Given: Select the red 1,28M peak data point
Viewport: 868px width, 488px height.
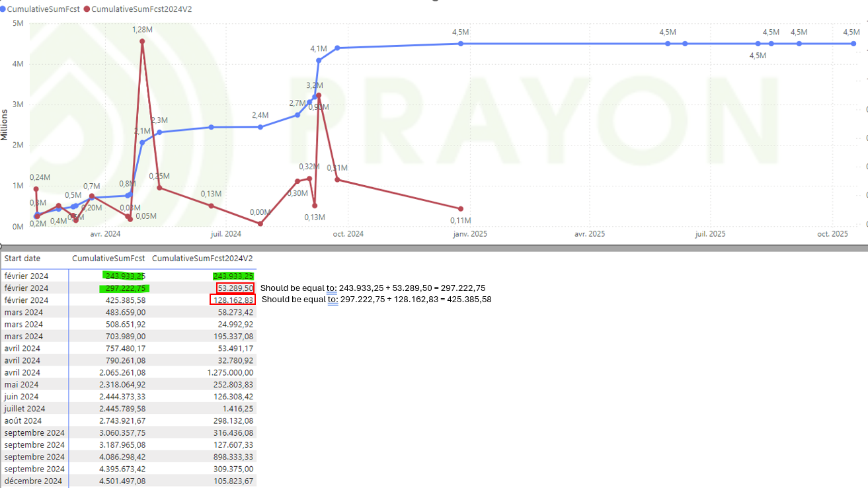Looking at the screenshot, I should coord(142,42).
